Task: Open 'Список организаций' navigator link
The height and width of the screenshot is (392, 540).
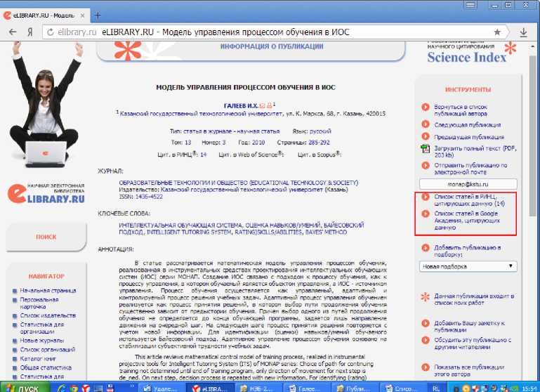Action: point(47,350)
